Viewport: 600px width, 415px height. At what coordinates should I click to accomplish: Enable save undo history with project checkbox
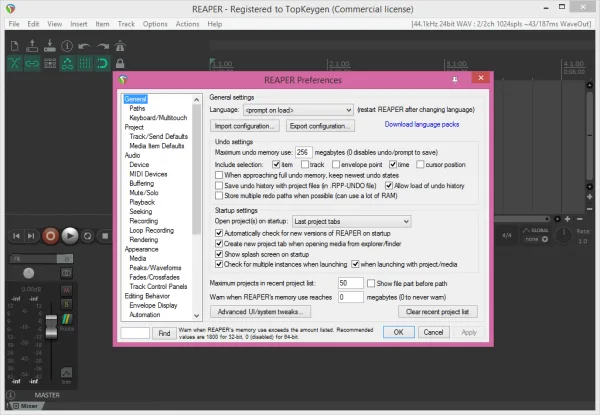[x=219, y=186]
